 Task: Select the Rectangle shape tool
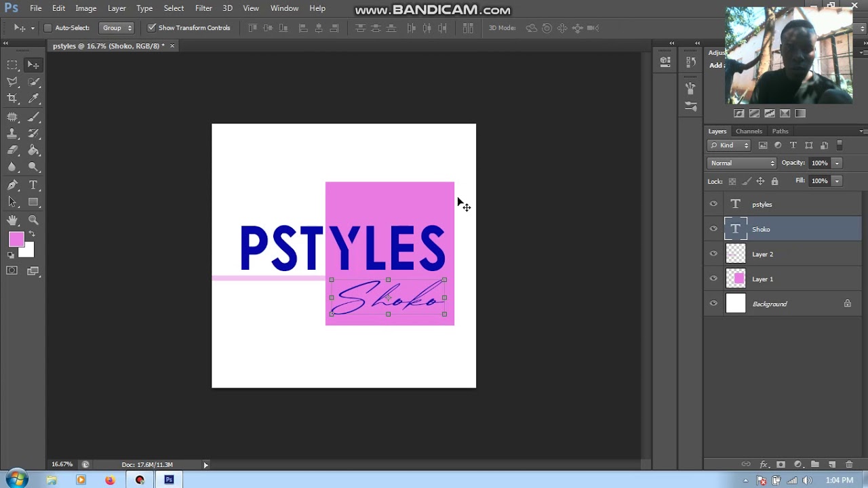click(33, 202)
